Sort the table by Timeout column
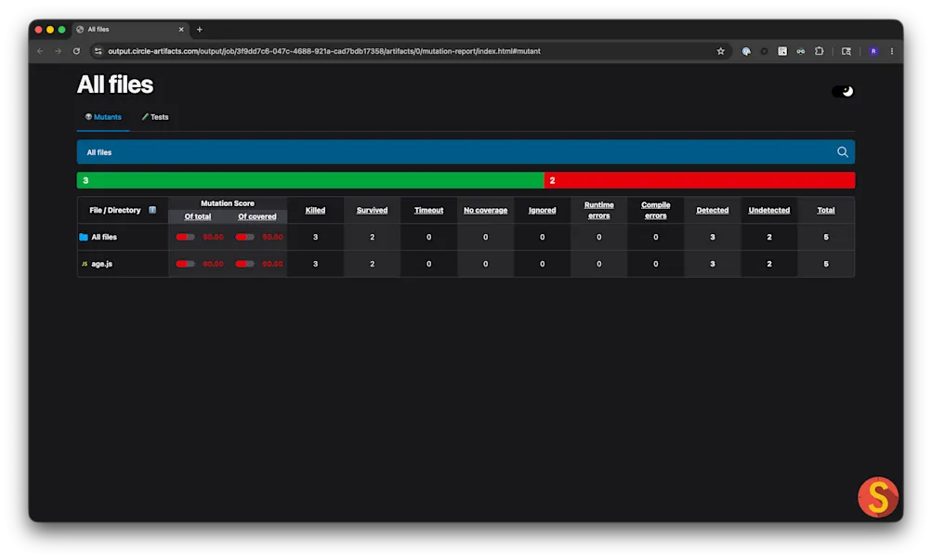 pos(428,210)
